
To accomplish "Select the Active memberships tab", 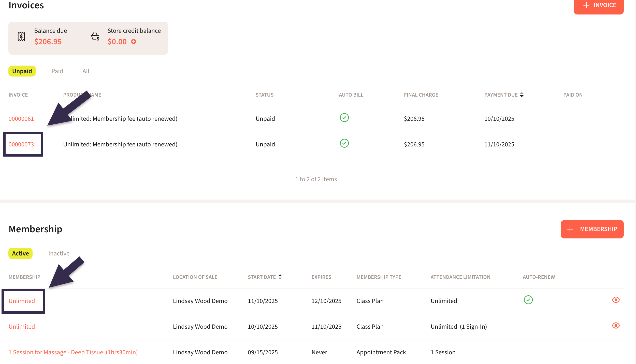I will (x=20, y=253).
